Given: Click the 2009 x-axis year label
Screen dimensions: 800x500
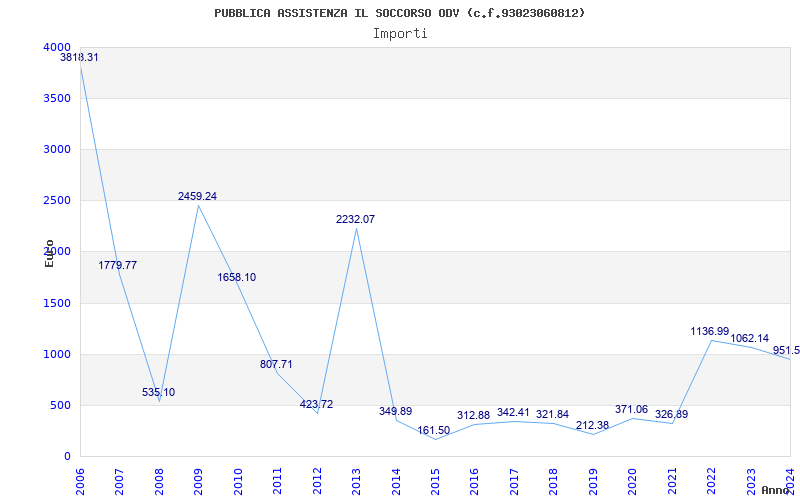Looking at the screenshot, I should pyautogui.click(x=198, y=481).
